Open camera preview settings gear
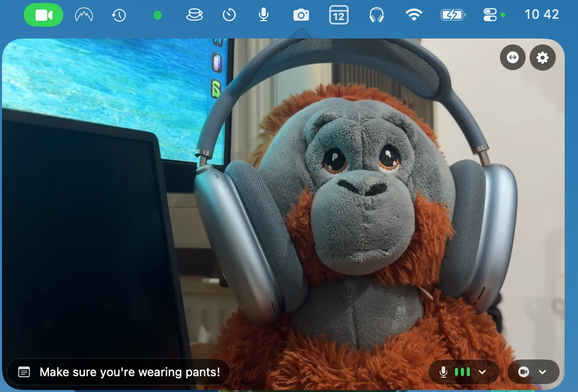Image resolution: width=578 pixels, height=392 pixels. (x=542, y=57)
